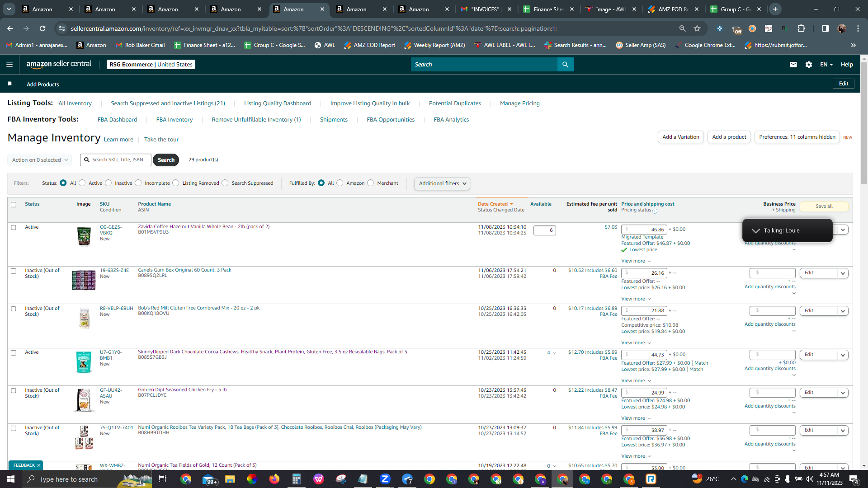Select the Zavida Coffee Hazelnut row checkbox

coord(14,227)
